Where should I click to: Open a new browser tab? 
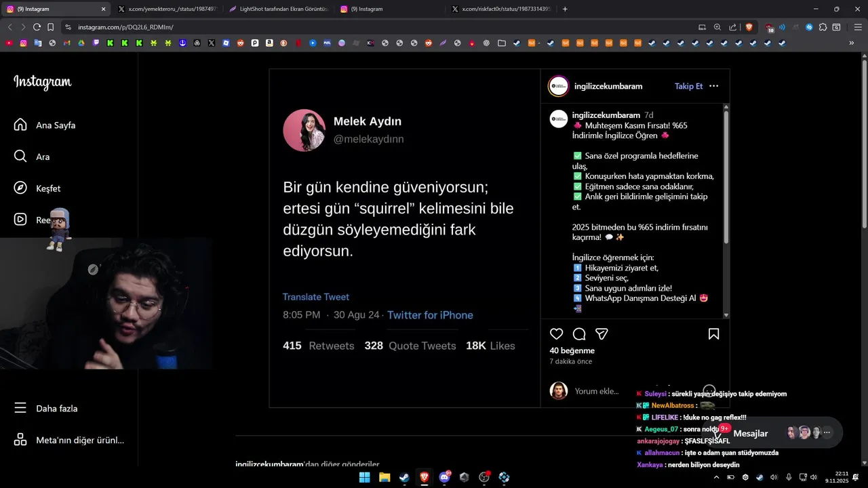coord(565,9)
